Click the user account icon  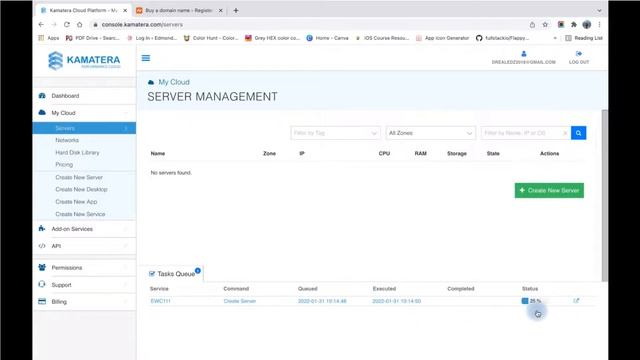[524, 53]
